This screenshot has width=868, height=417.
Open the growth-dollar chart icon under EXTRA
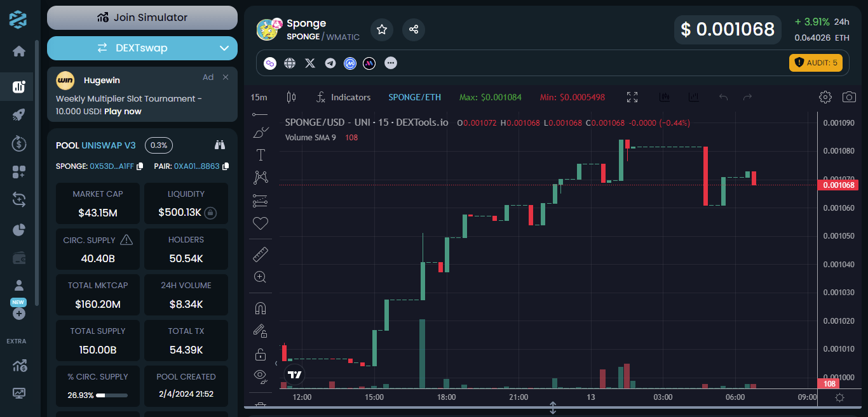point(19,366)
